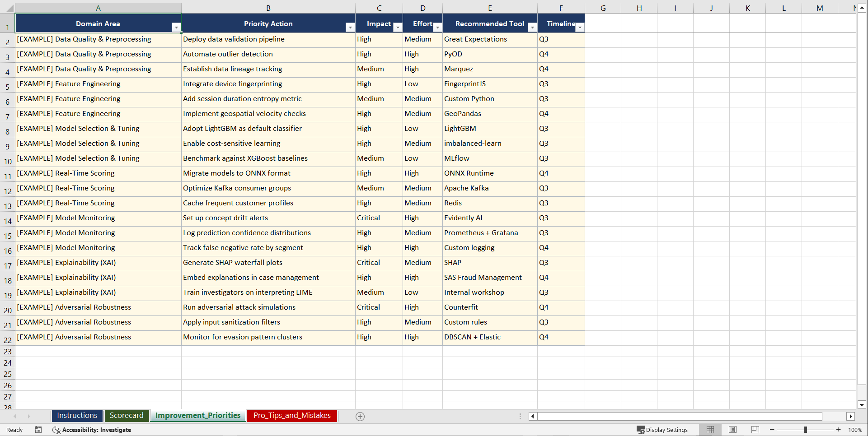Screen dimensions: 868x436
Task: Click the Zoom In plus icon
Action: pos(838,430)
